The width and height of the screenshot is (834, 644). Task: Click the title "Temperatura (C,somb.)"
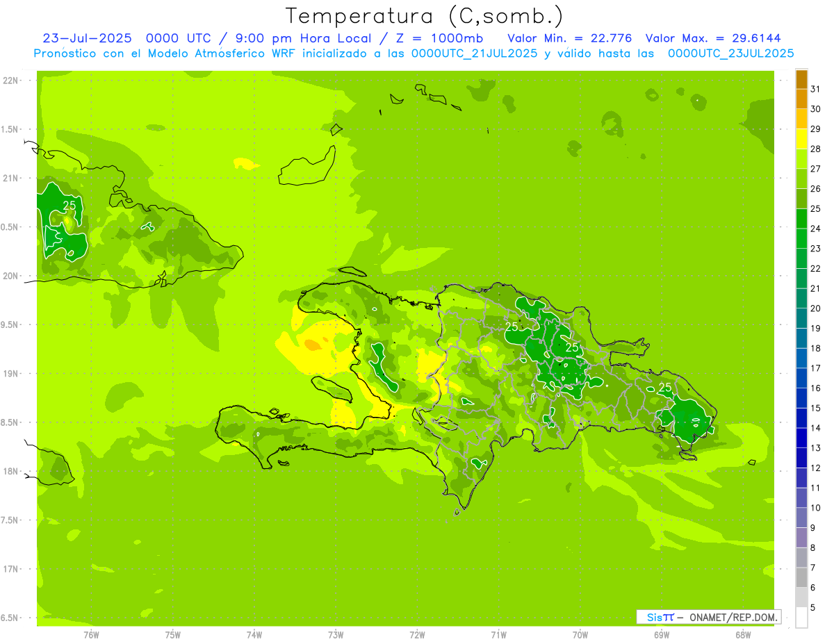click(x=425, y=17)
